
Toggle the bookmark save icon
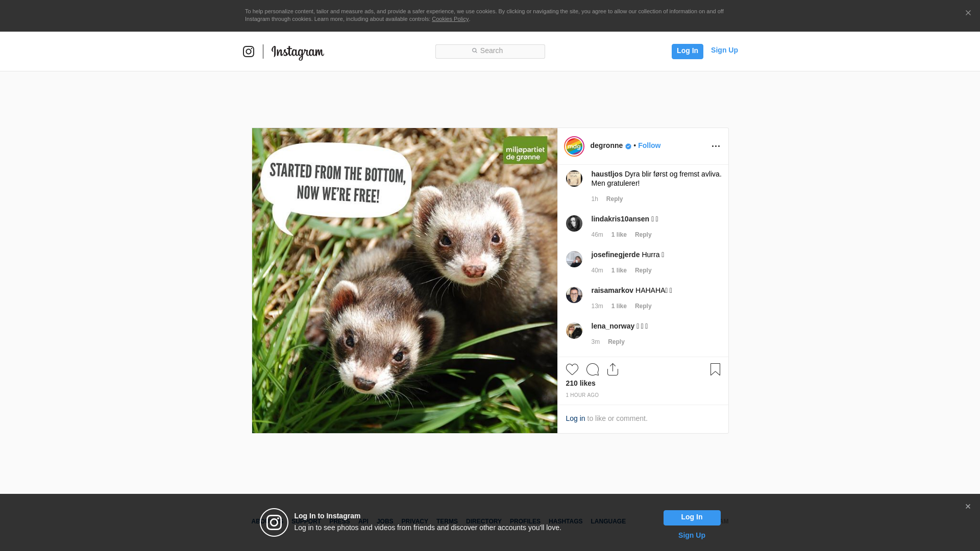715,369
